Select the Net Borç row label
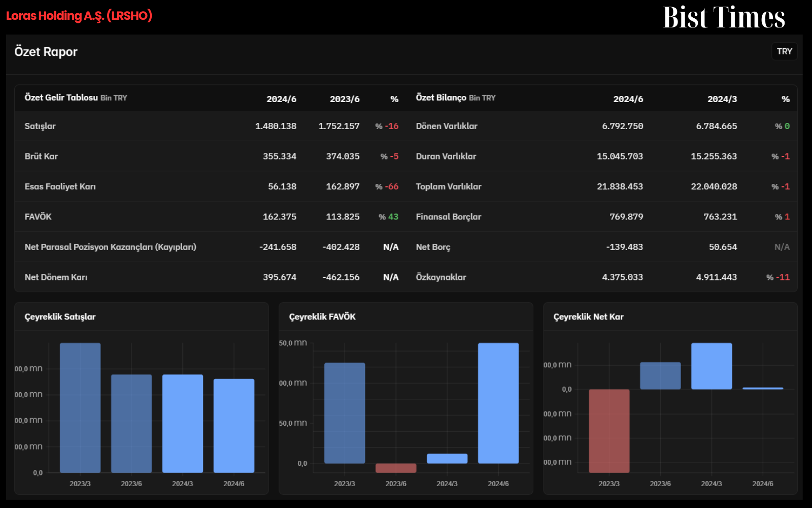Image resolution: width=812 pixels, height=508 pixels. click(x=433, y=247)
